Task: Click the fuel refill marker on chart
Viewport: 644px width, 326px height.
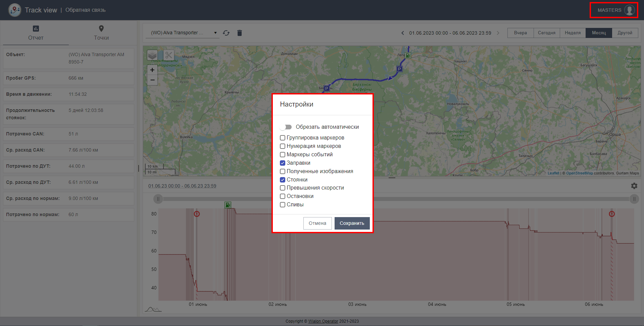Action: 228,205
